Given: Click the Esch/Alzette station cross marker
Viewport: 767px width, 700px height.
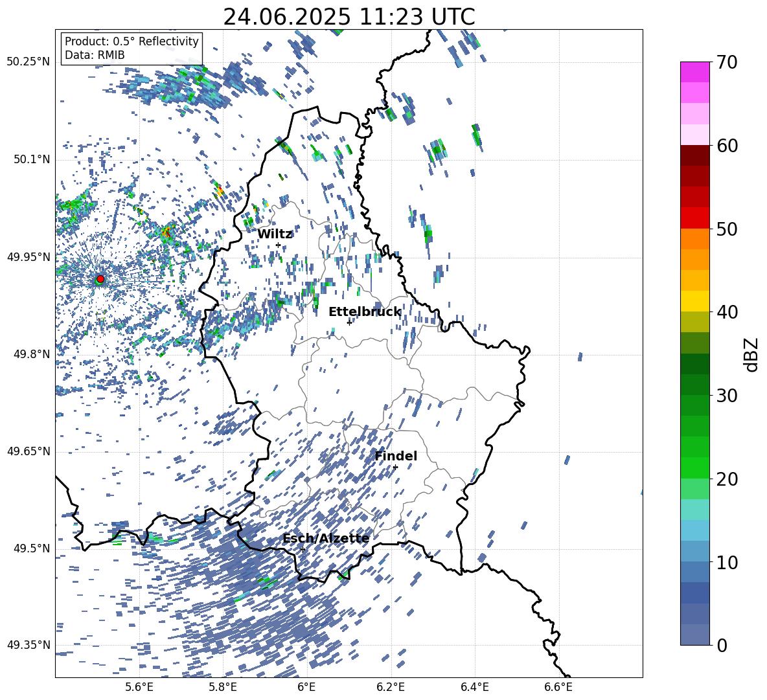Looking at the screenshot, I should pos(303,549).
